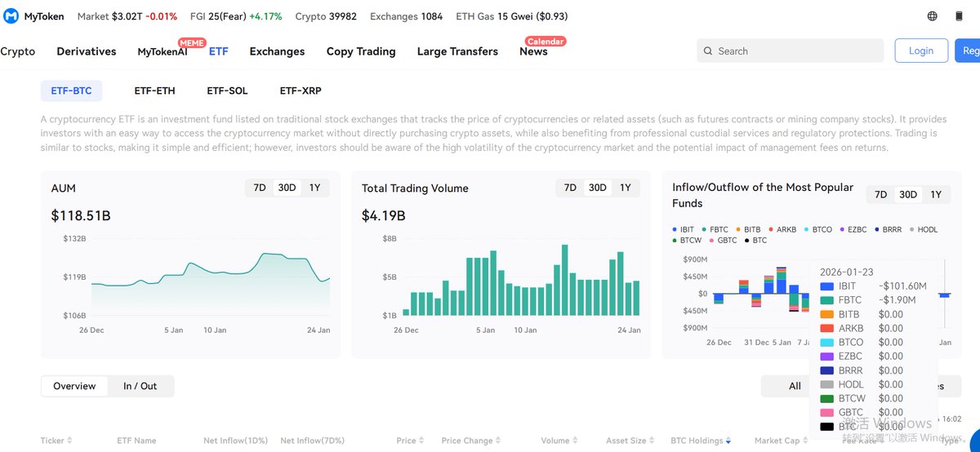Switch to the ETF-XRP tab
The image size is (980, 452).
pyautogui.click(x=301, y=91)
